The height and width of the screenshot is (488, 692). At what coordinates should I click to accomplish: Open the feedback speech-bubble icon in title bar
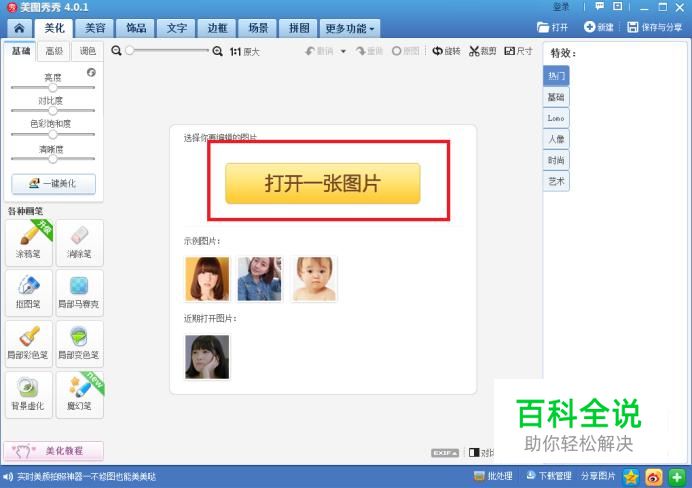click(599, 6)
